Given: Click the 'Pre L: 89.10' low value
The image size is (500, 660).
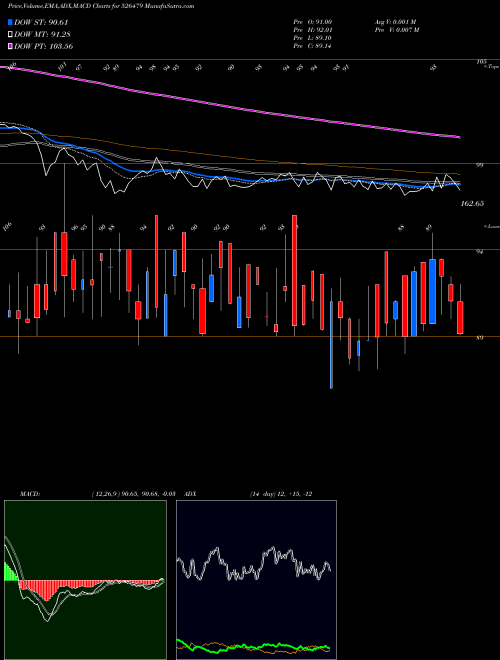Looking at the screenshot, I should (313, 38).
